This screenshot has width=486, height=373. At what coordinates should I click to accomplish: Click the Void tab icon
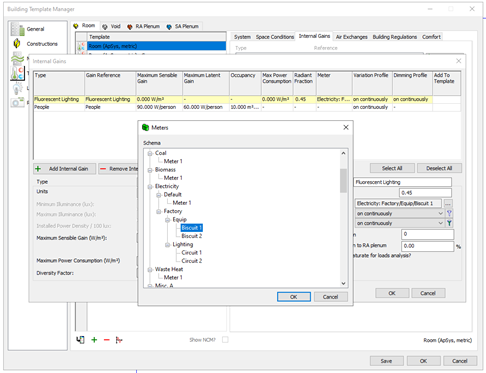(105, 26)
